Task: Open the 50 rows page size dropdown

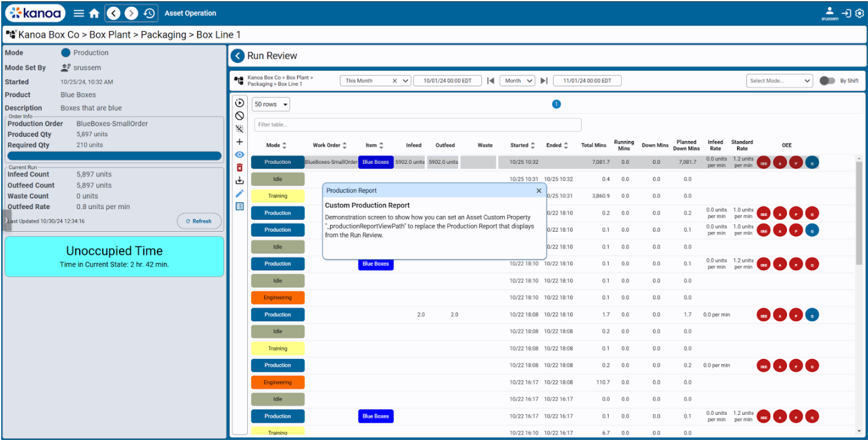Action: pos(270,104)
